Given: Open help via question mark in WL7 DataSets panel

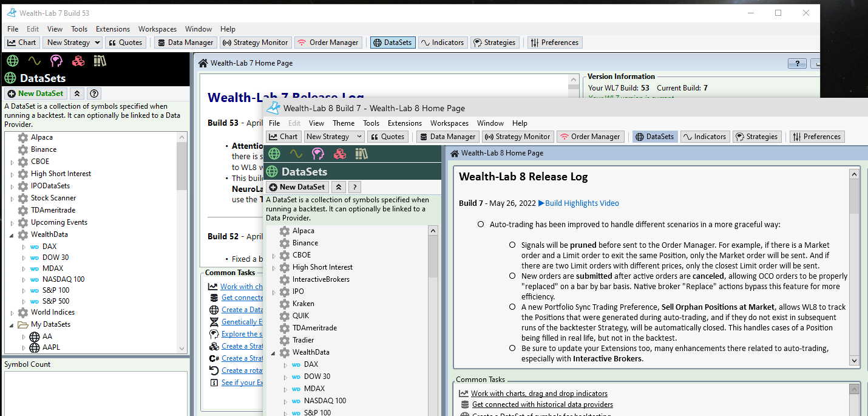Looking at the screenshot, I should pos(93,94).
